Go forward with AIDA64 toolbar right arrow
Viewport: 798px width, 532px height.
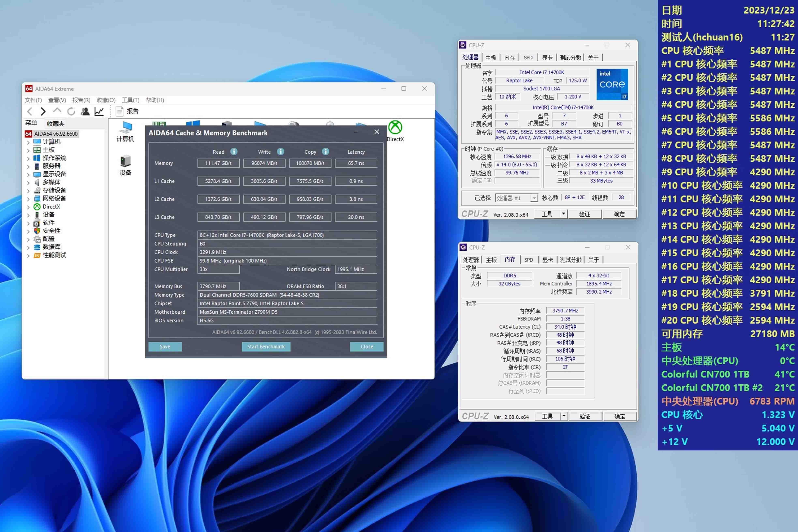coord(43,111)
